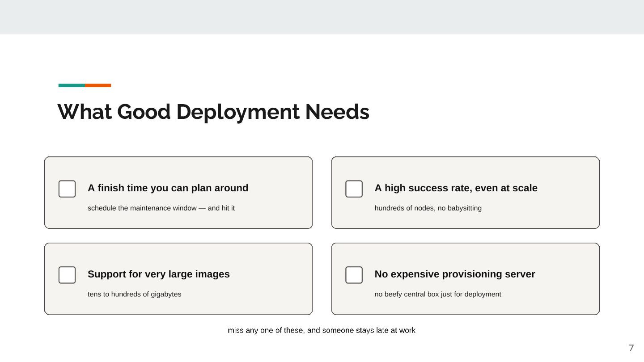Click the heading 'A high success rate, even at scale'

click(456, 188)
